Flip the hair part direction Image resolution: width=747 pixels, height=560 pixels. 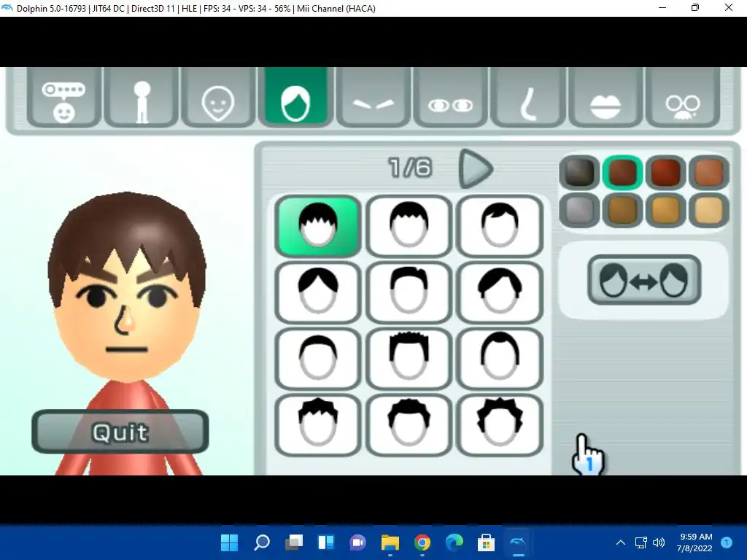tap(644, 280)
